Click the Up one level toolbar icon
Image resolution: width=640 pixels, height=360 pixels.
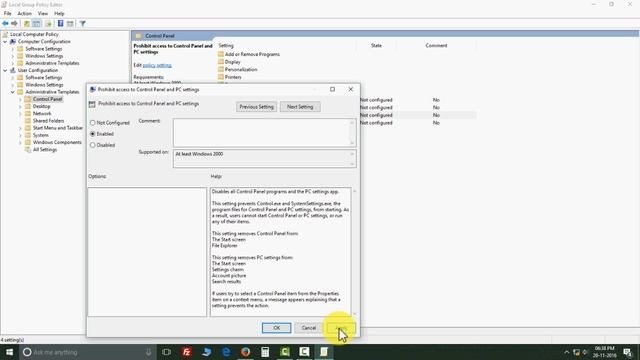[x=27, y=24]
